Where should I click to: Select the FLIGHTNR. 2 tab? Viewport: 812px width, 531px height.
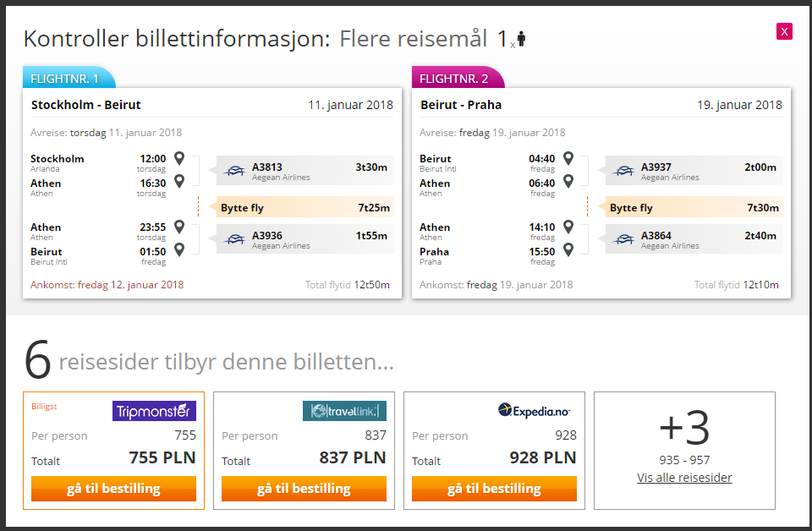[458, 78]
